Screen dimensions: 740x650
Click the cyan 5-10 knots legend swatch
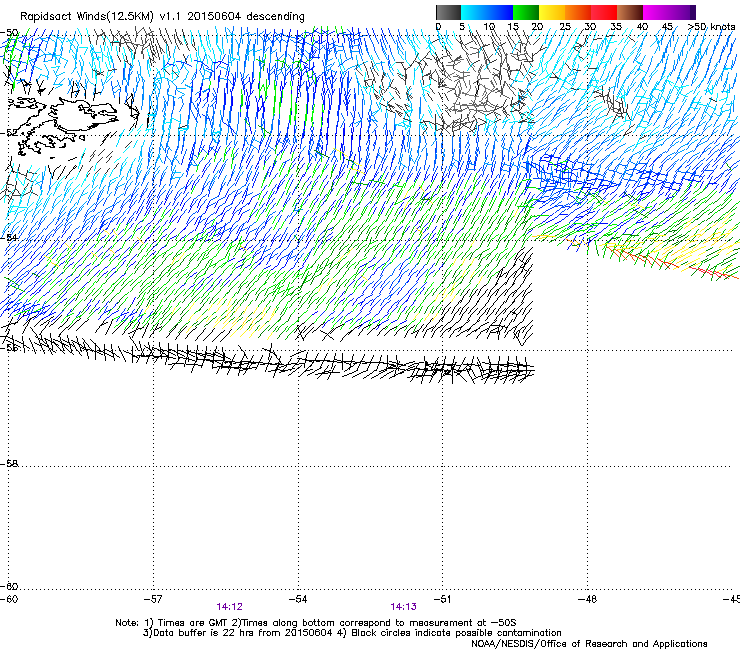coord(474,12)
